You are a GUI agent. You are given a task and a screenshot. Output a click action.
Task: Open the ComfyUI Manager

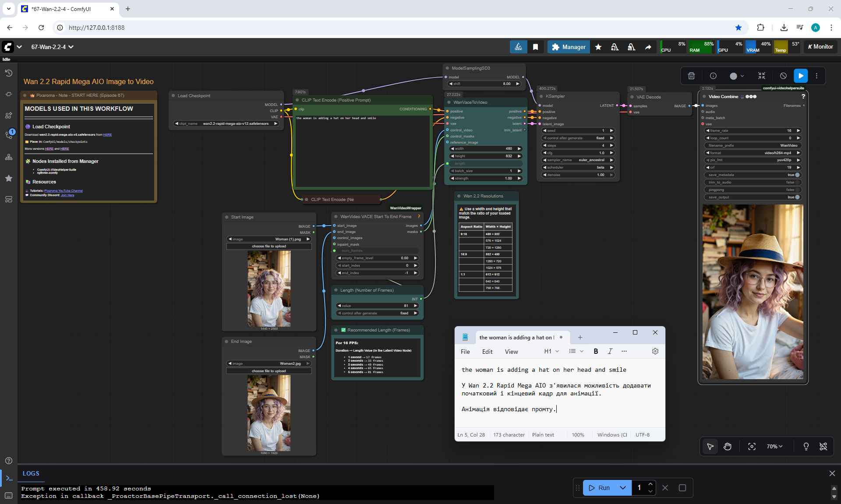click(569, 47)
